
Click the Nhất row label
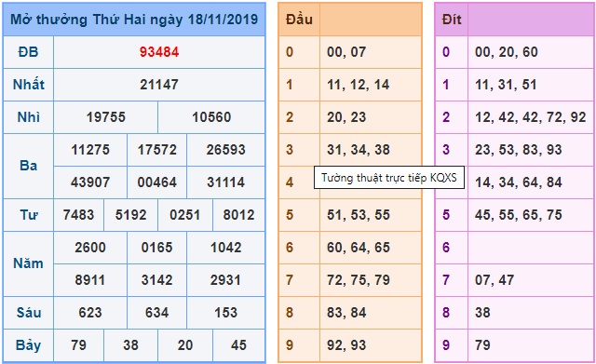point(29,85)
